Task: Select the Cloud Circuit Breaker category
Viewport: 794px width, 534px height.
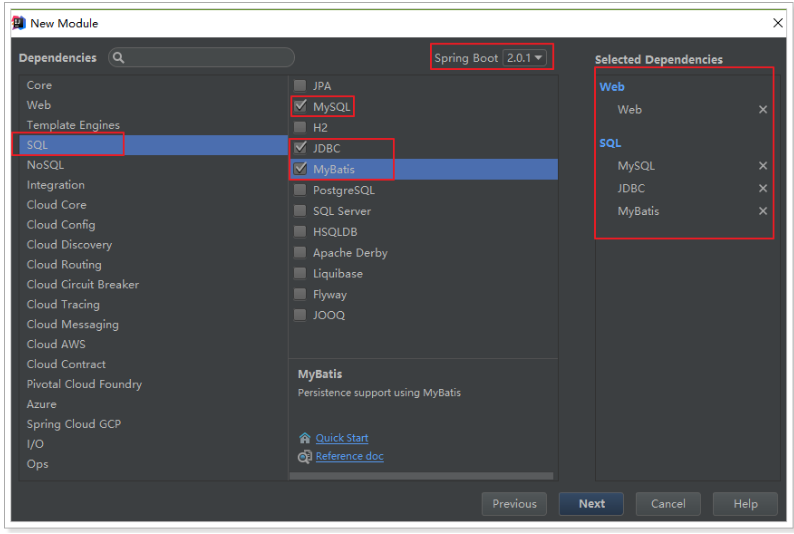Action: click(x=154, y=284)
